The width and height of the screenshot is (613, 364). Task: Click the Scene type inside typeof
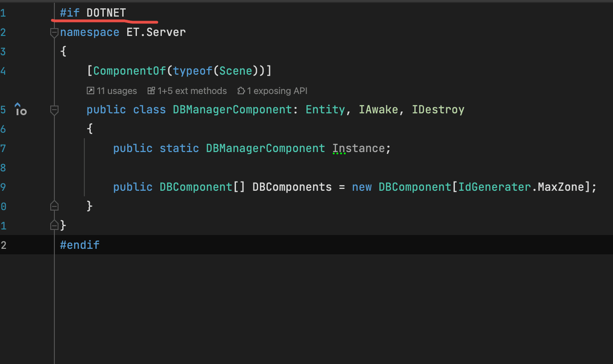click(236, 71)
